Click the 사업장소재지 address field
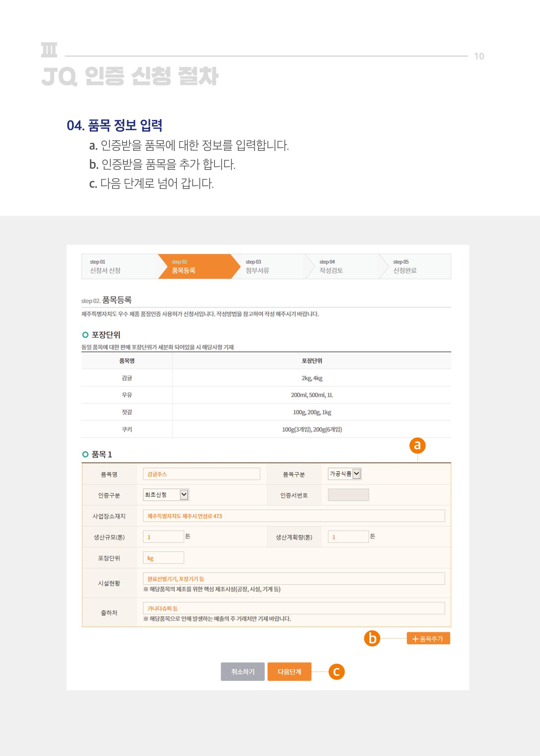540x756 pixels. click(294, 516)
